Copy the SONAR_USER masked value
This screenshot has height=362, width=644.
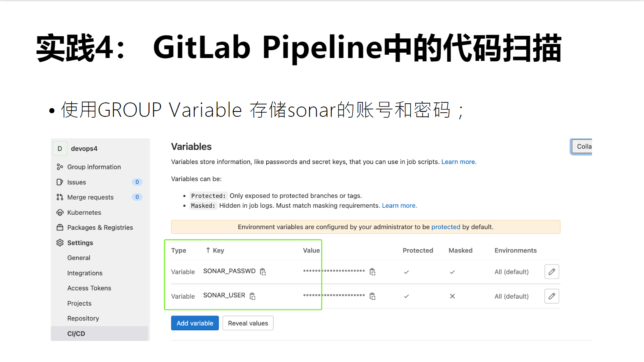coord(372,296)
